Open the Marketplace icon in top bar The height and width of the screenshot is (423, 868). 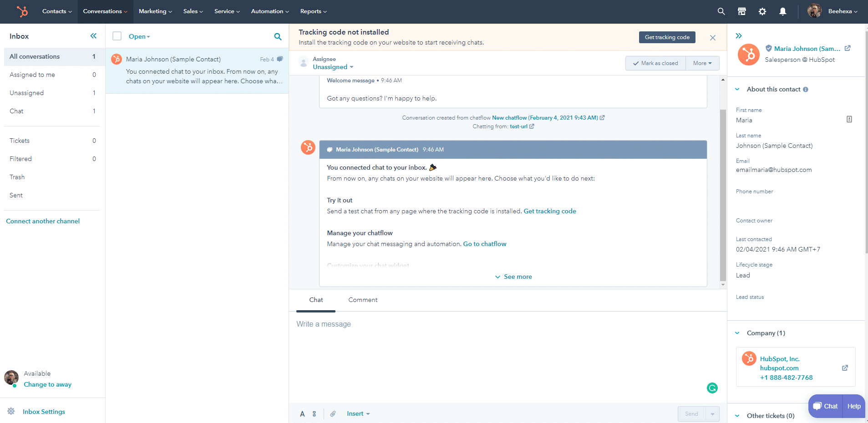742,11
